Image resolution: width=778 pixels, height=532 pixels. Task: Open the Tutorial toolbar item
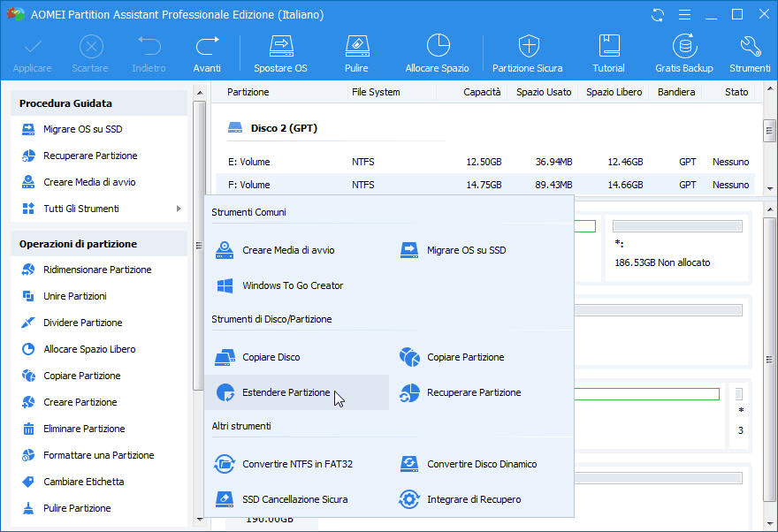(608, 47)
